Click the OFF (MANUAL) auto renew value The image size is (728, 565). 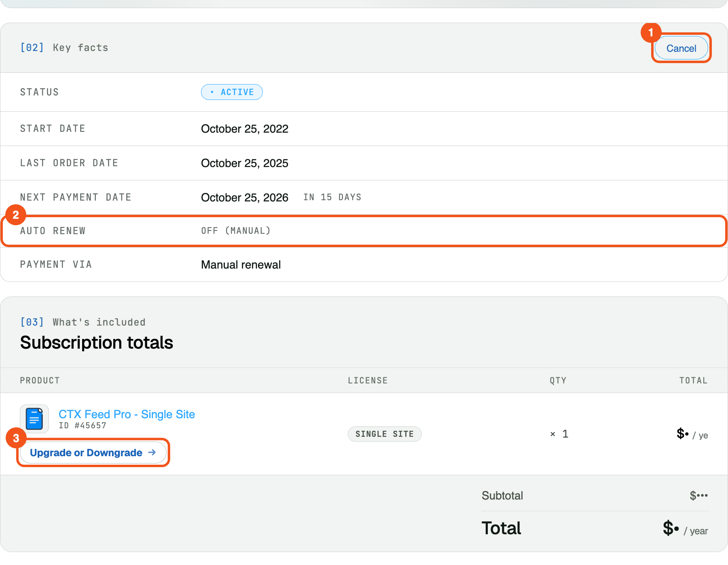click(x=236, y=231)
